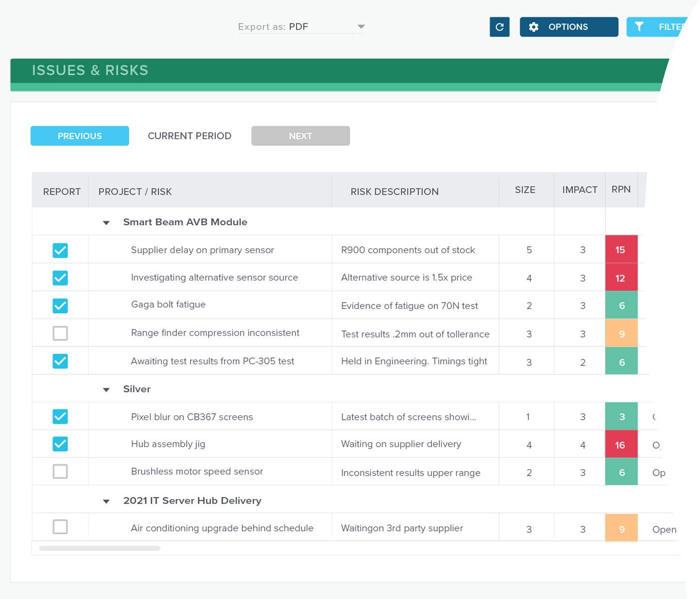Screen dimensions: 700x599
Task: Collapse the Silver project group
Action: (x=106, y=390)
